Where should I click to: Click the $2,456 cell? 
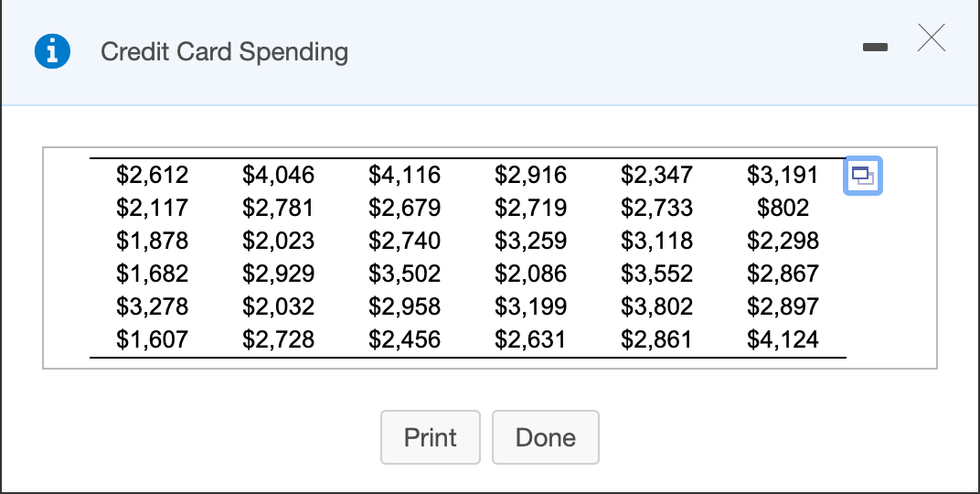click(x=405, y=340)
